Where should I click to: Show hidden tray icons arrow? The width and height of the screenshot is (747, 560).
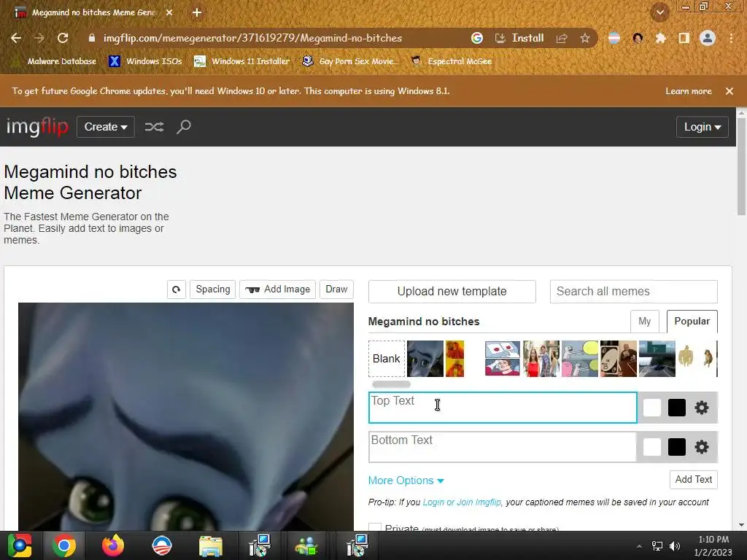point(639,545)
